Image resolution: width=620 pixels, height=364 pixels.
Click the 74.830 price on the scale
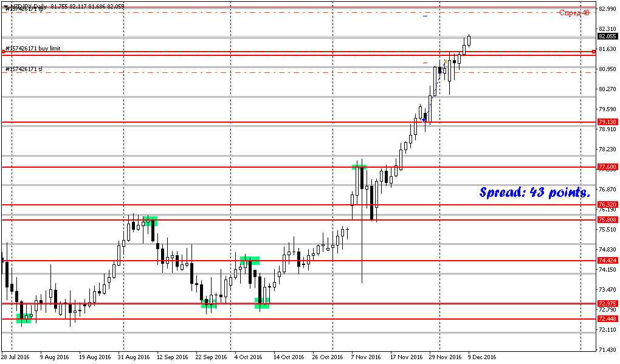(x=608, y=249)
